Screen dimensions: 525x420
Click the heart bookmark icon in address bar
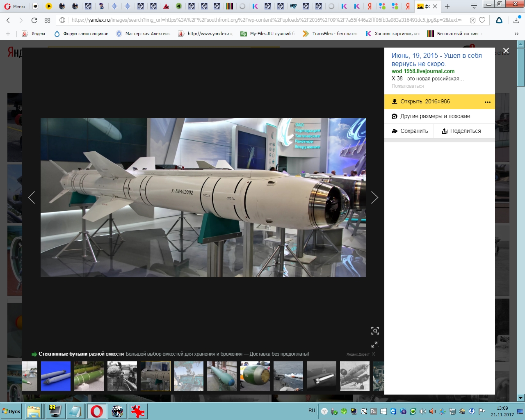(x=482, y=20)
